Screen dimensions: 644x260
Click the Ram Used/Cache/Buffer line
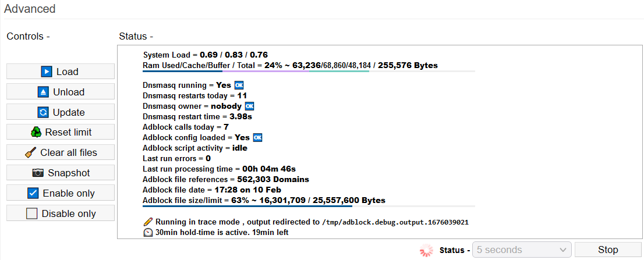pos(290,65)
